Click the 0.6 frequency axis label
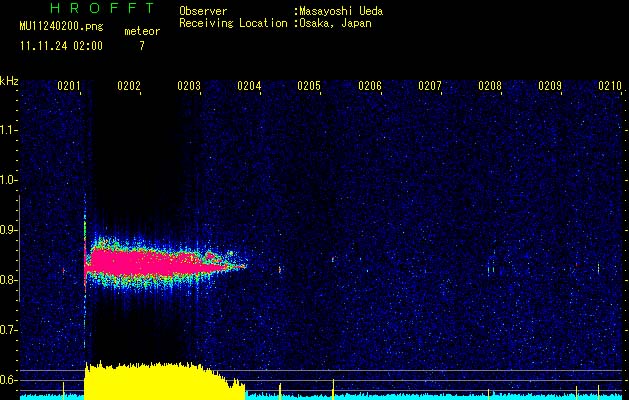The image size is (629, 400). pyautogui.click(x=9, y=379)
